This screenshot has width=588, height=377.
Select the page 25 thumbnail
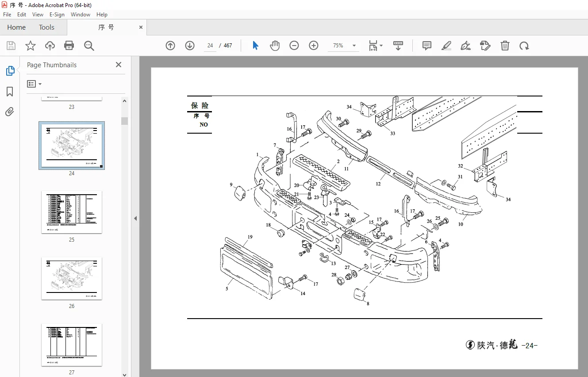point(72,212)
